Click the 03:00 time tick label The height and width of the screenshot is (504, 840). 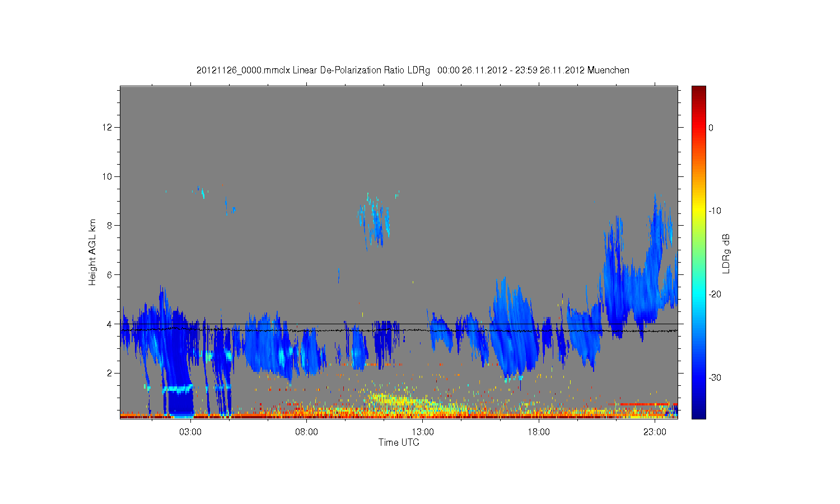click(190, 432)
